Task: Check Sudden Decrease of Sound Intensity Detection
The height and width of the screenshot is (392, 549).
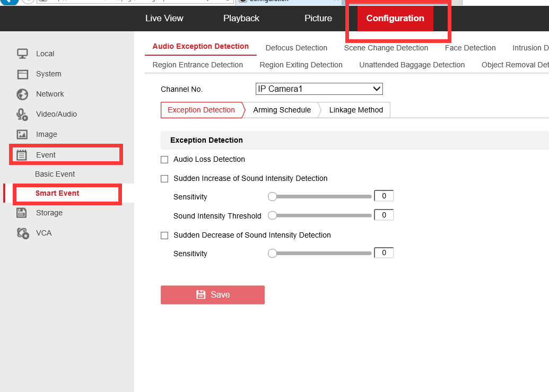Action: pos(164,236)
